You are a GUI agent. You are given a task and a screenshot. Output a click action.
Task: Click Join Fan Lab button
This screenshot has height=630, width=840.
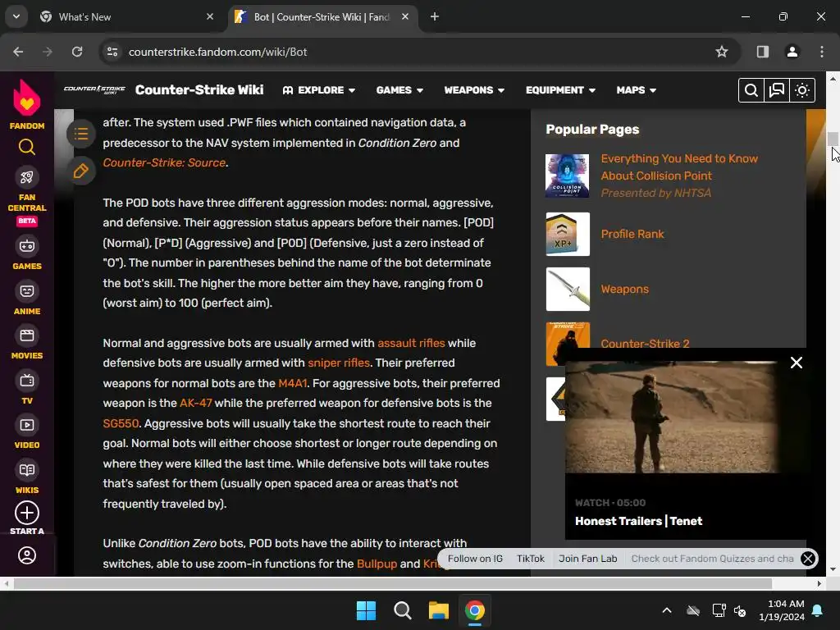587,558
